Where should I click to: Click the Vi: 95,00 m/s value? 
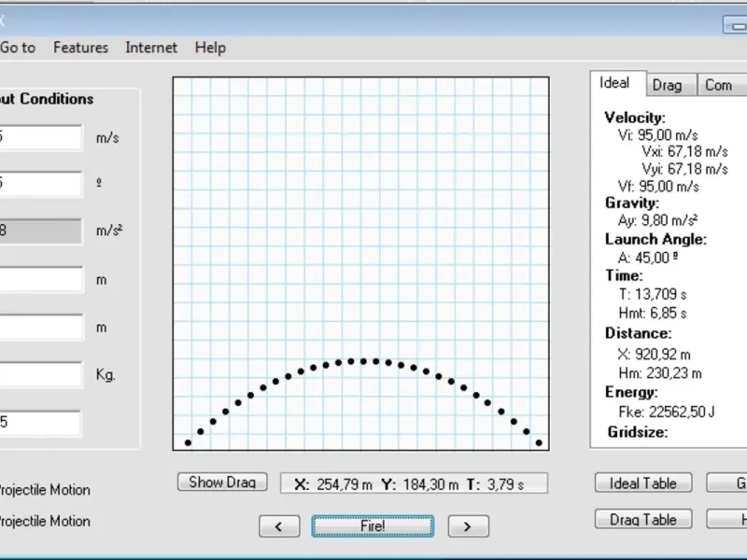click(658, 135)
